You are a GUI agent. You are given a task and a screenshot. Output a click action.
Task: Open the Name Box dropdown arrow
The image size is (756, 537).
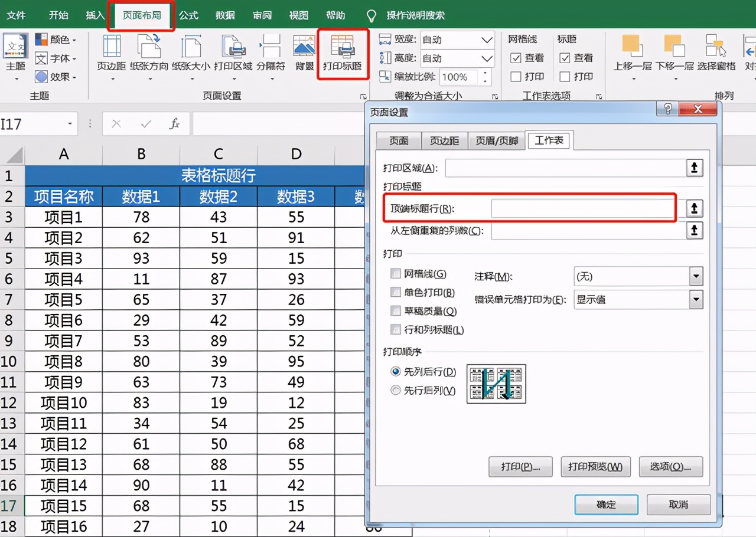click(x=70, y=124)
